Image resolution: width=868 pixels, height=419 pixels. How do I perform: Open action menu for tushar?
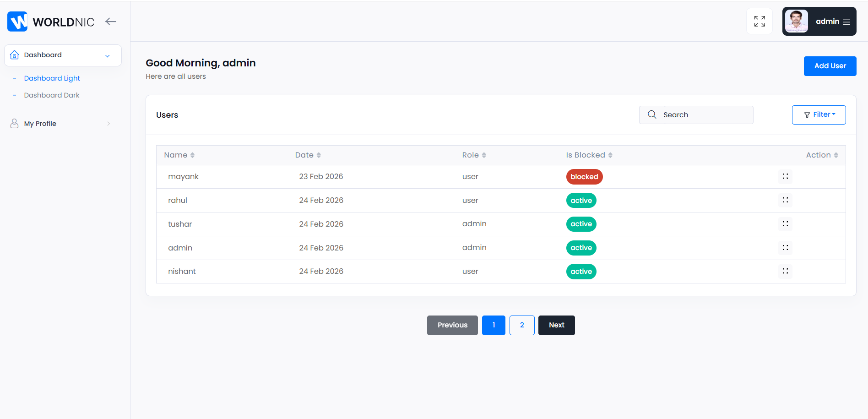(785, 224)
